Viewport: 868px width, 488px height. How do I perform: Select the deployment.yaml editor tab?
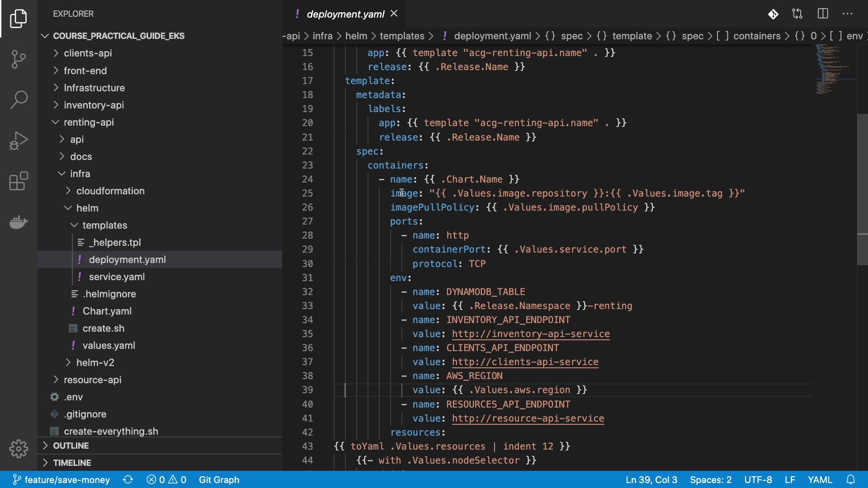(345, 14)
